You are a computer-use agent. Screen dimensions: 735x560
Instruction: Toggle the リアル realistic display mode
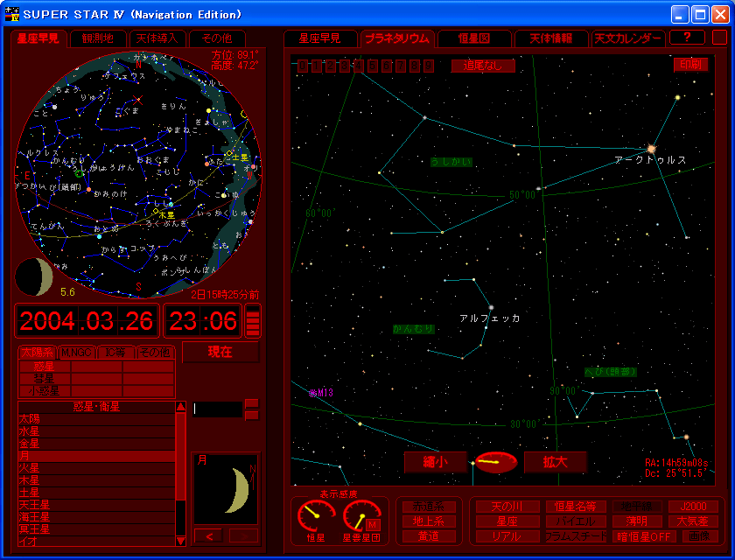pyautogui.click(x=507, y=536)
